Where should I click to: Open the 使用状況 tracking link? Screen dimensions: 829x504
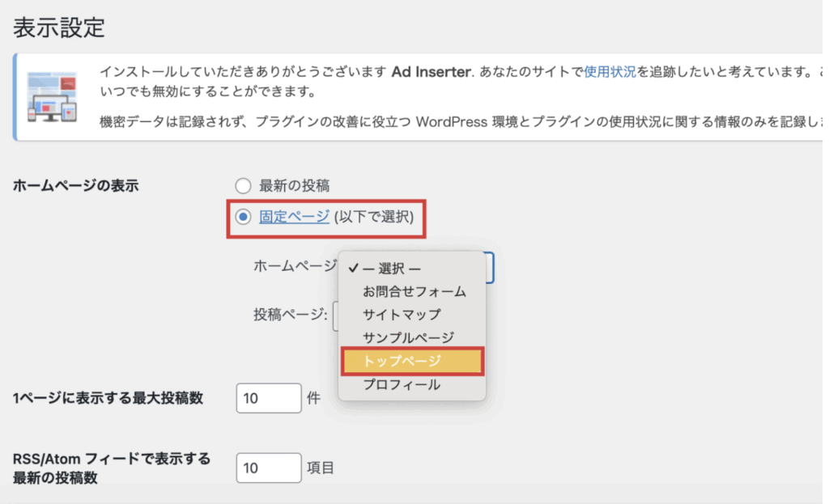tap(610, 71)
